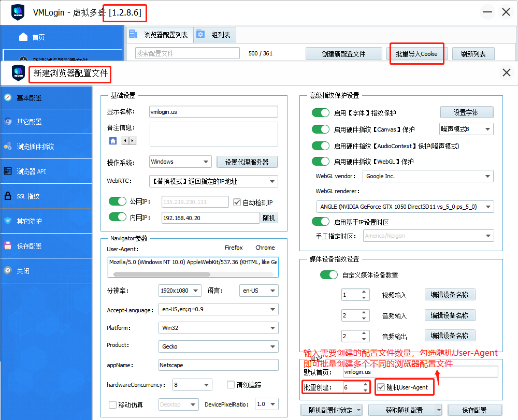518x420 pixels.
Task: Switch to the 组列表 tab
Action: (215, 35)
